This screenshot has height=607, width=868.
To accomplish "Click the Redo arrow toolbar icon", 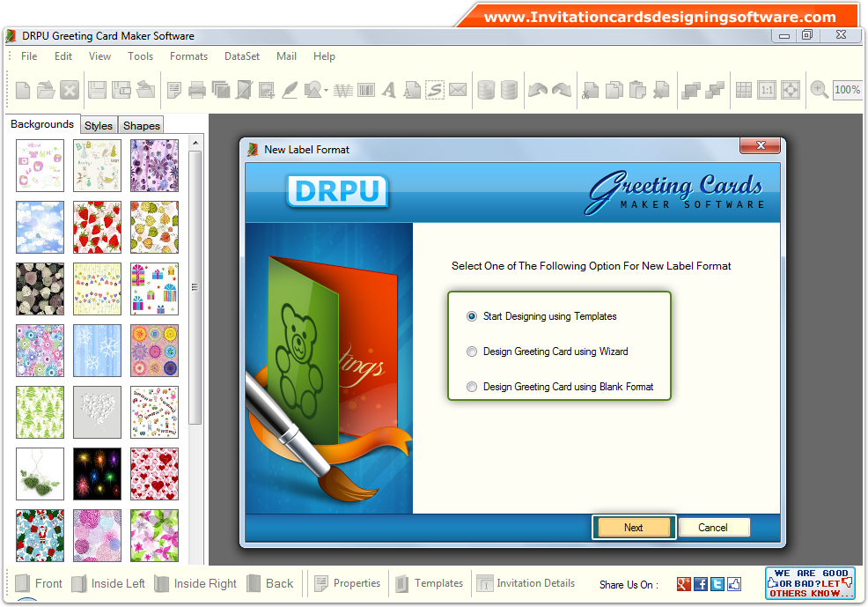I will coord(562,90).
